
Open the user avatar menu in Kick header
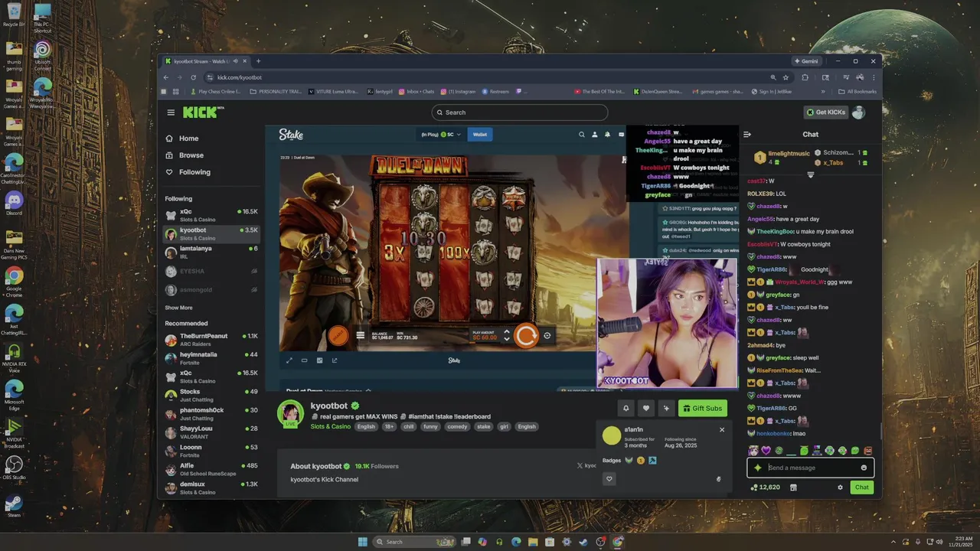pos(858,112)
